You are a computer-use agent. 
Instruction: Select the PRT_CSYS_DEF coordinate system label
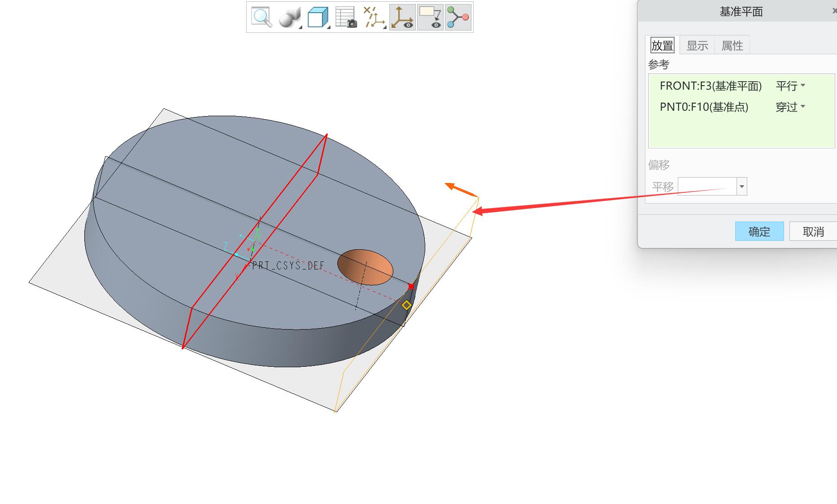point(288,266)
